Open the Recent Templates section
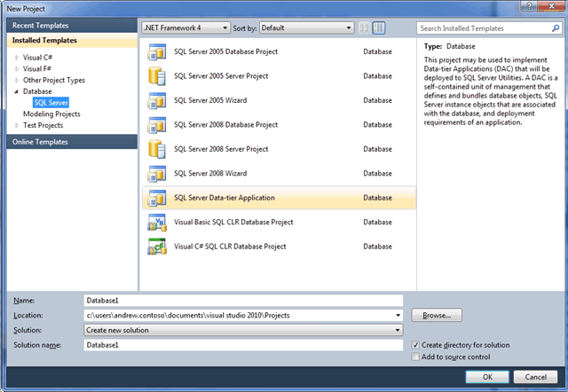The height and width of the screenshot is (392, 568). pyautogui.click(x=72, y=26)
